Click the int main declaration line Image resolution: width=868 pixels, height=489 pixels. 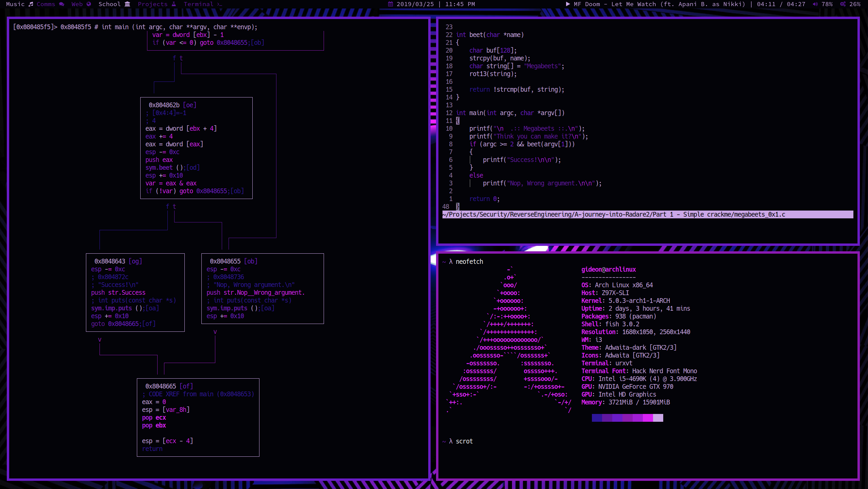point(510,113)
